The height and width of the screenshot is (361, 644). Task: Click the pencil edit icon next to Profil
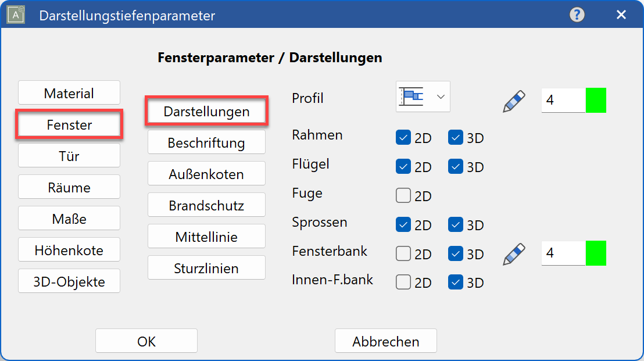click(x=514, y=99)
